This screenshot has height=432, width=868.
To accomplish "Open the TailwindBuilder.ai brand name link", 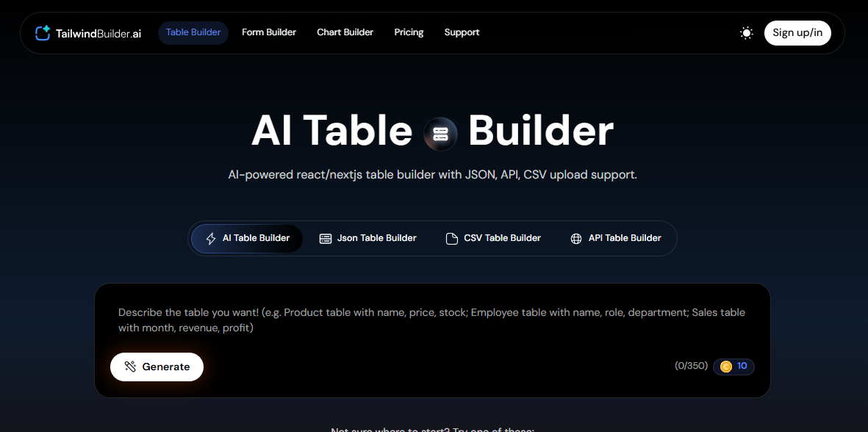I will point(98,33).
